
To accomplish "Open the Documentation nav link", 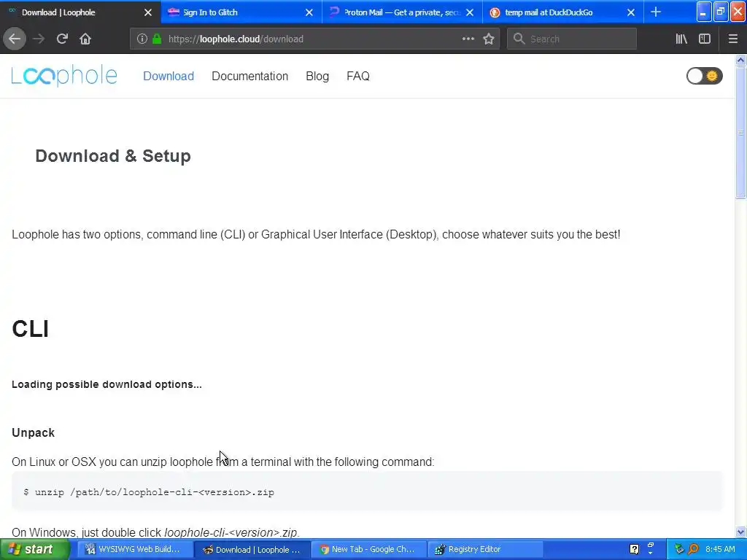I will point(249,76).
